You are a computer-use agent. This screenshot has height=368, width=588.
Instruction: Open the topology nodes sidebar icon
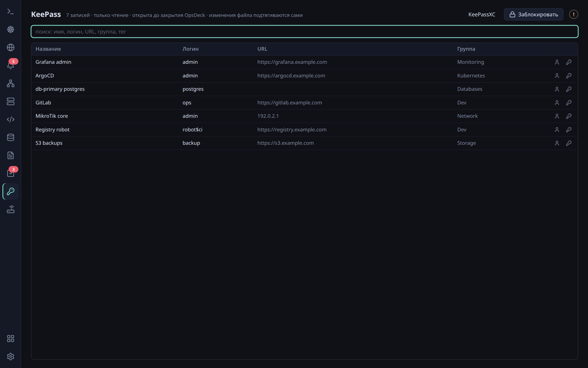pos(10,83)
